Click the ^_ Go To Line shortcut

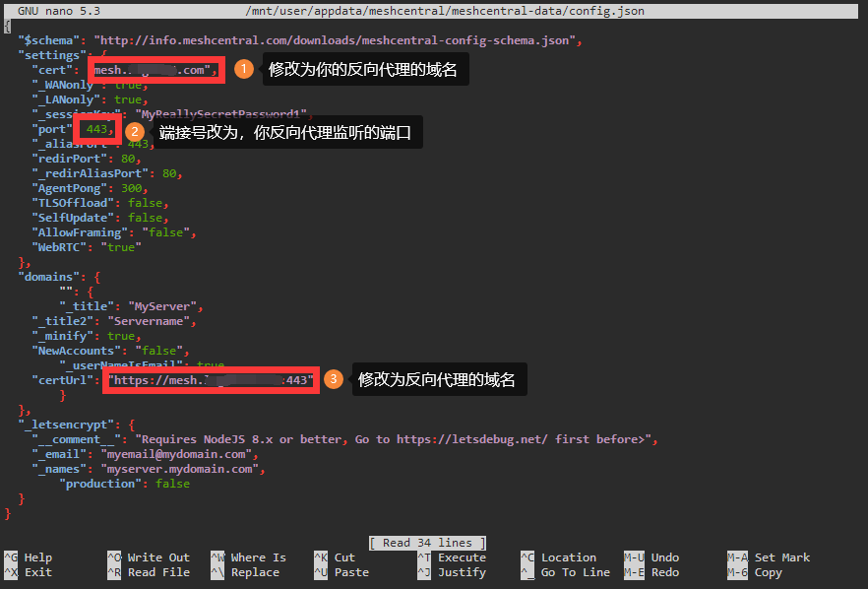[x=565, y=572]
